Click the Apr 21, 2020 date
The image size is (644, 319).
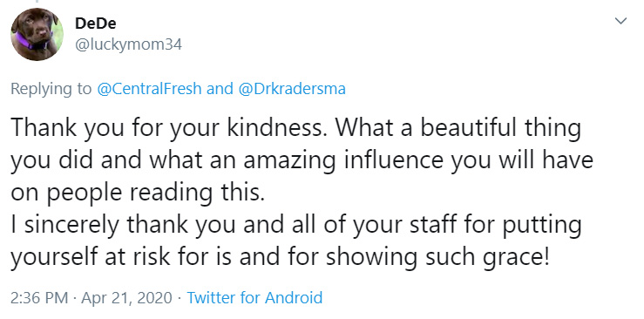tap(126, 297)
